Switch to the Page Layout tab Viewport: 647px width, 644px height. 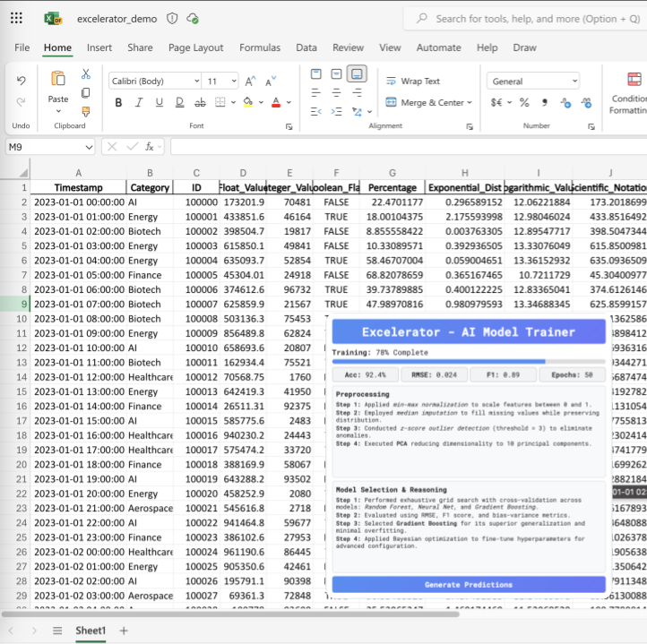195,47
